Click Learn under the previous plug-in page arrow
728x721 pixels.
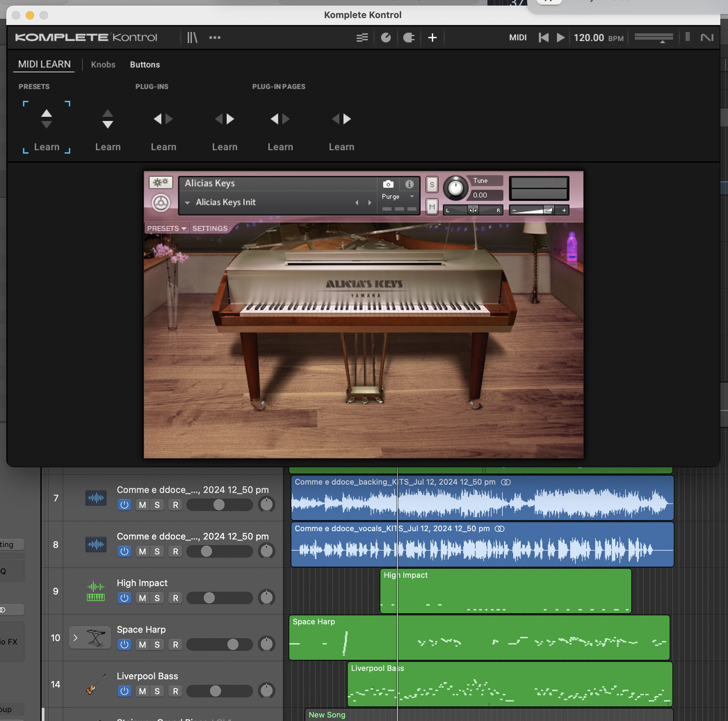280,146
